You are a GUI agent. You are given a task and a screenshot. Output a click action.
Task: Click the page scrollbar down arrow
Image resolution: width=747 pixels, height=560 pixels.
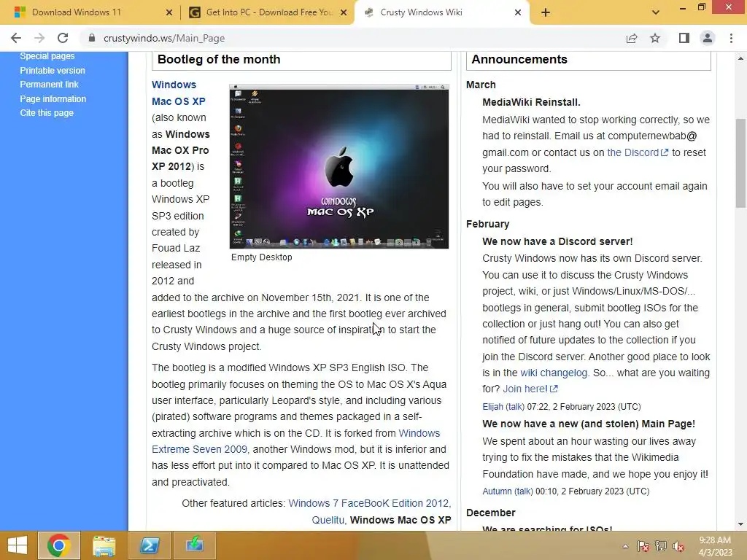(740, 524)
